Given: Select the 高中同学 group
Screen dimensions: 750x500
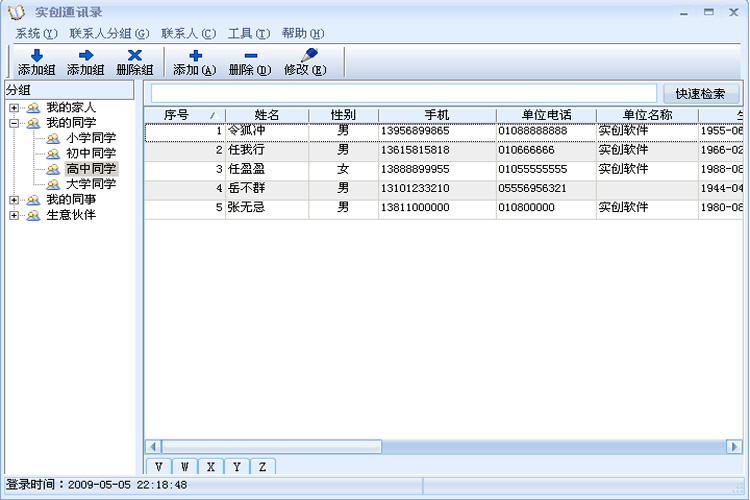Looking at the screenshot, I should click(x=91, y=169).
